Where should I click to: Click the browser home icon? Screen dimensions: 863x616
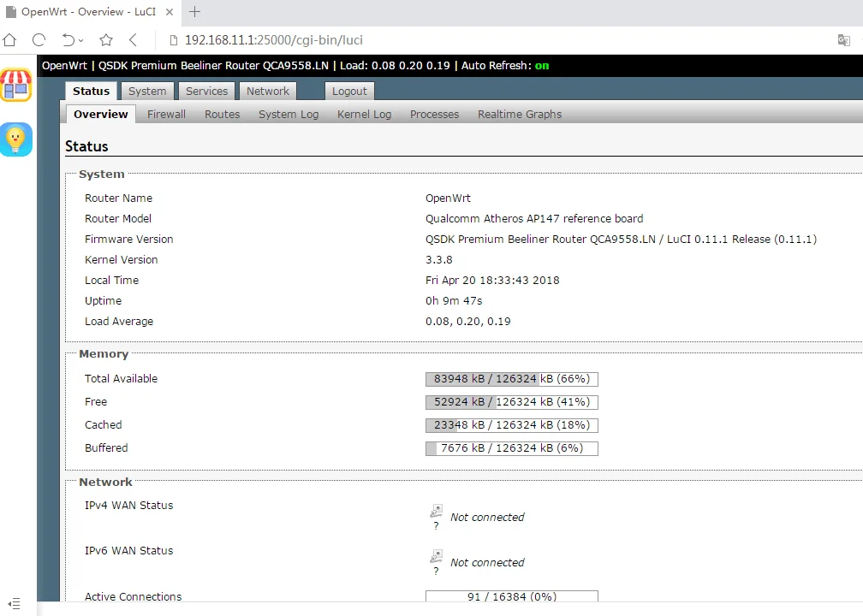coord(10,39)
